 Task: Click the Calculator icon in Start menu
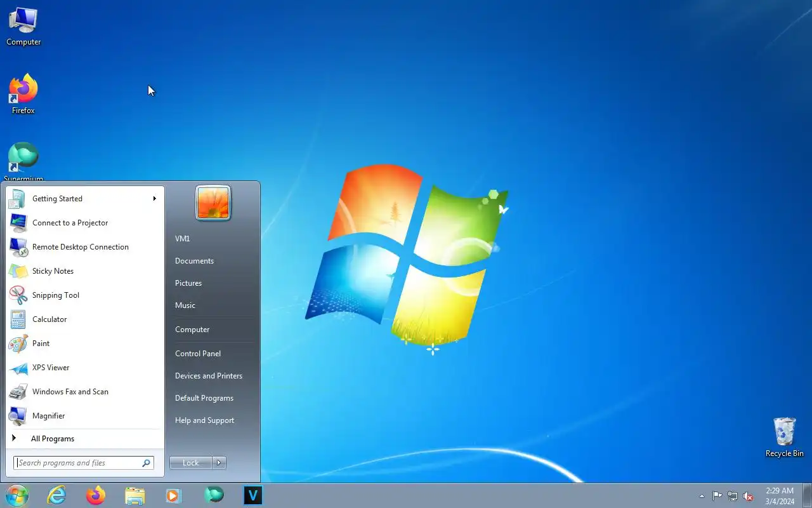click(x=18, y=319)
